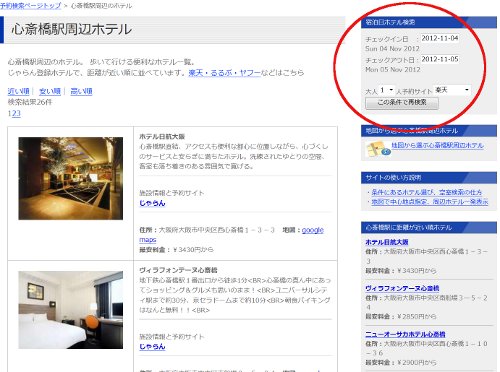Image resolution: width=500 pixels, height=372 pixels.
Task: Go to results page 2
Action: (x=14, y=113)
